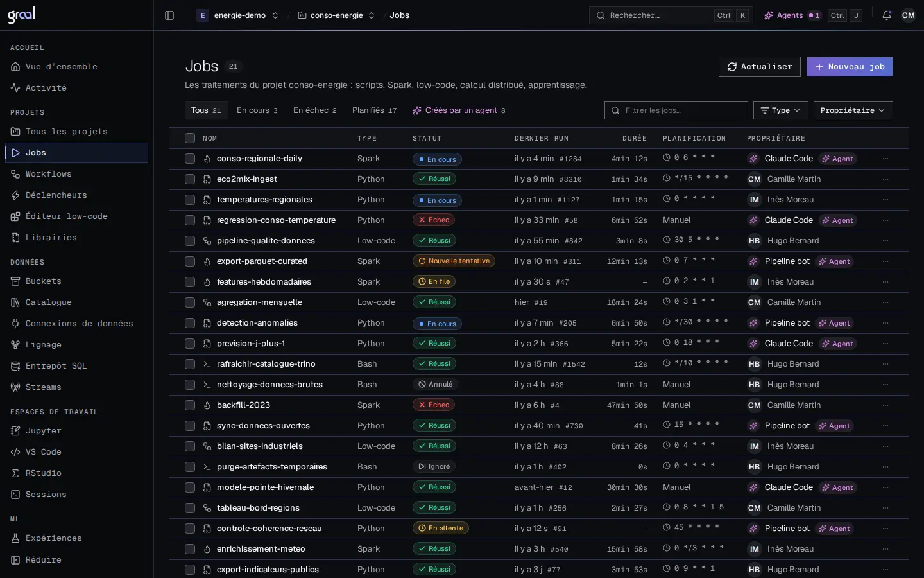
Task: Check the eco2mix-ingest row checkbox
Action: click(190, 179)
